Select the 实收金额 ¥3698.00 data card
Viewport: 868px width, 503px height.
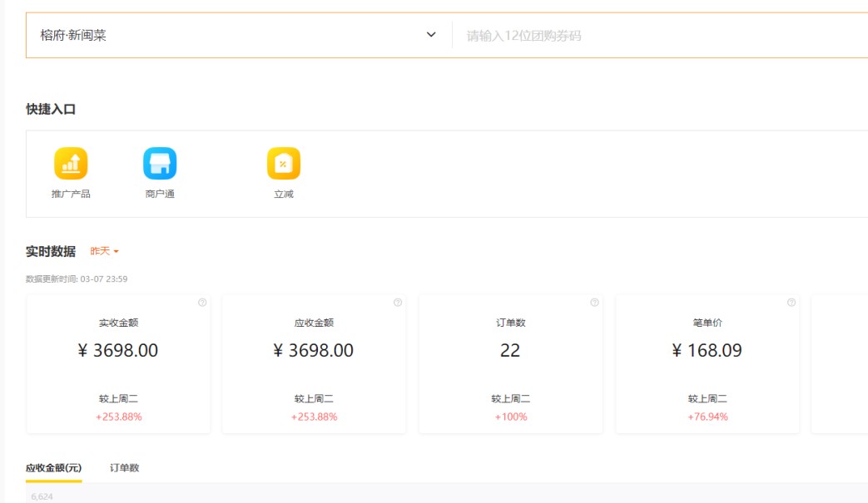[118, 364]
